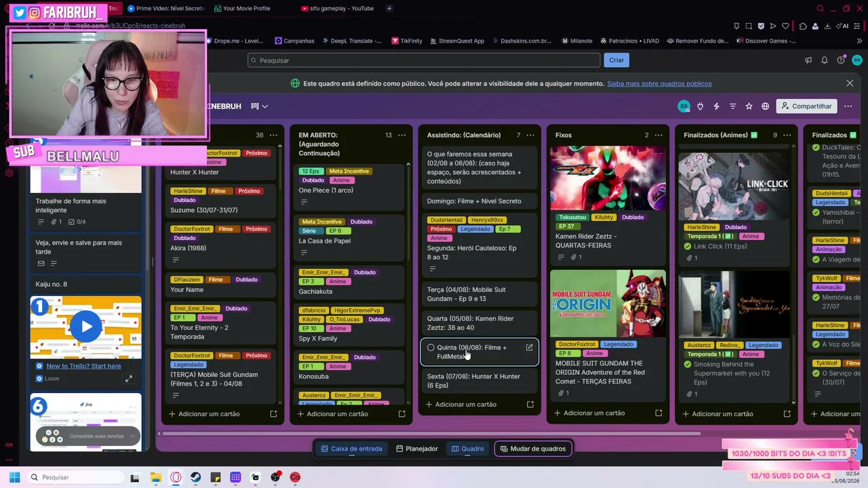Mark the Quinta (06/08) card complete

[x=431, y=348]
